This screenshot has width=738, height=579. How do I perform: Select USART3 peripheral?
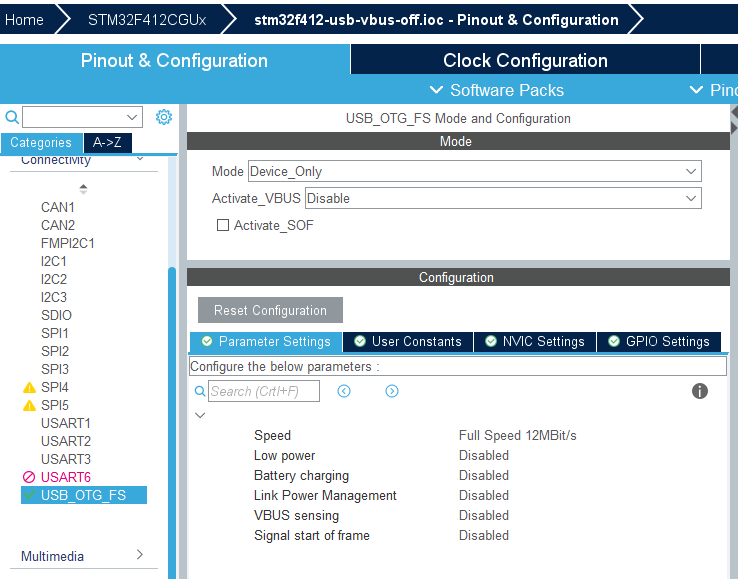pyautogui.click(x=66, y=459)
